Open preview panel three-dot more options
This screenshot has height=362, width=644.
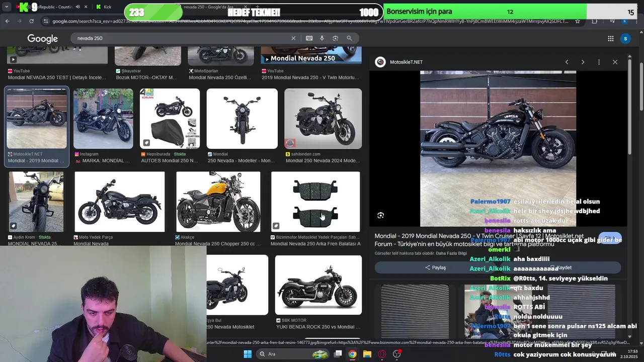point(599,62)
